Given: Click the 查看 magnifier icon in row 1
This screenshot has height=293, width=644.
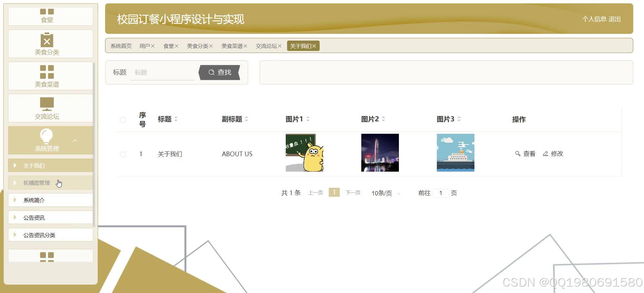Looking at the screenshot, I should tap(518, 154).
